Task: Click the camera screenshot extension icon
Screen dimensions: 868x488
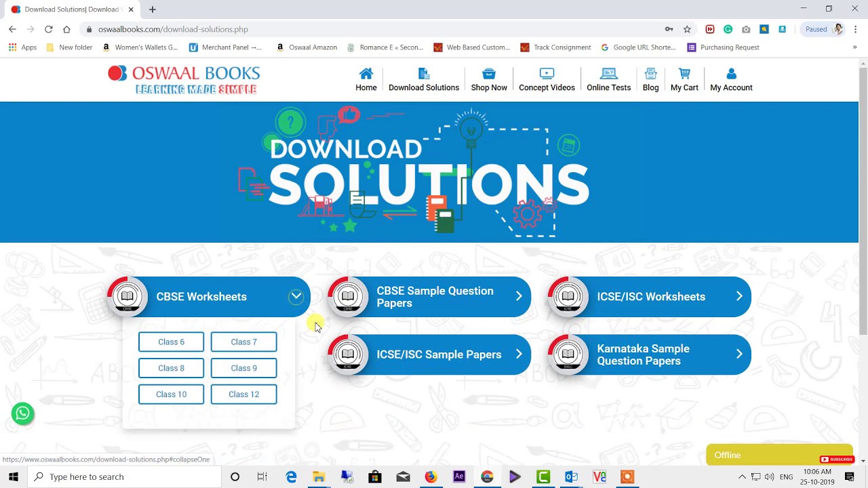Action: 746,29
